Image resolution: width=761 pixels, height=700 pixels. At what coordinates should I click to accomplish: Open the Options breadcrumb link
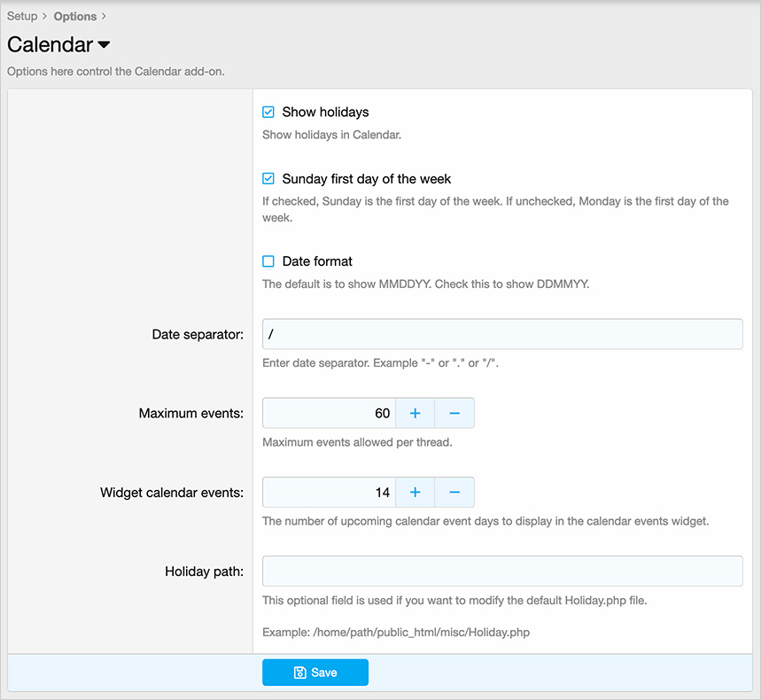(75, 16)
